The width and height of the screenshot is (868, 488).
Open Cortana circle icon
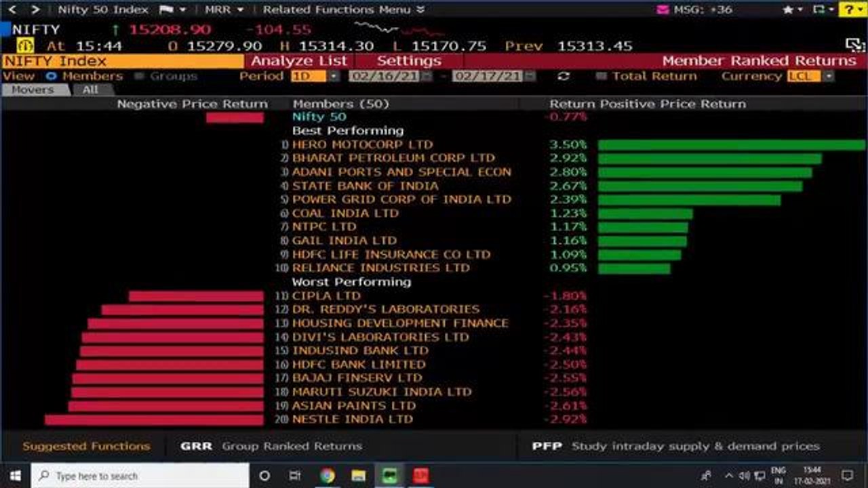264,476
